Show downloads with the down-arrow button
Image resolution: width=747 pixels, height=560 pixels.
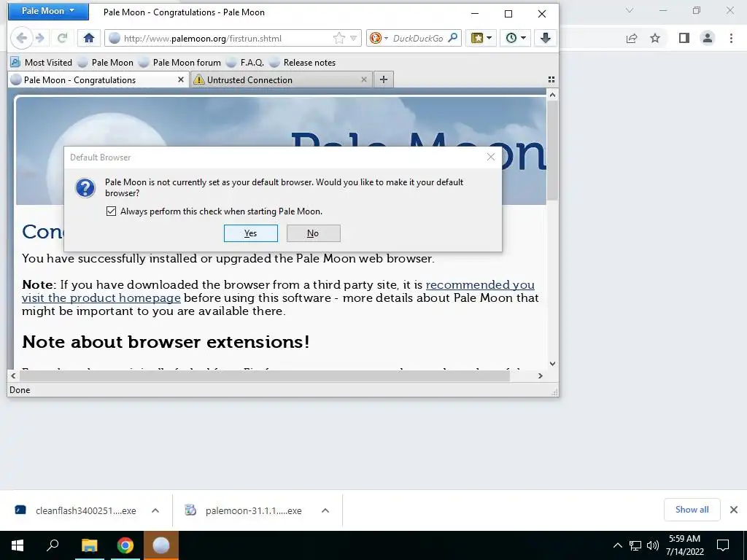point(546,38)
